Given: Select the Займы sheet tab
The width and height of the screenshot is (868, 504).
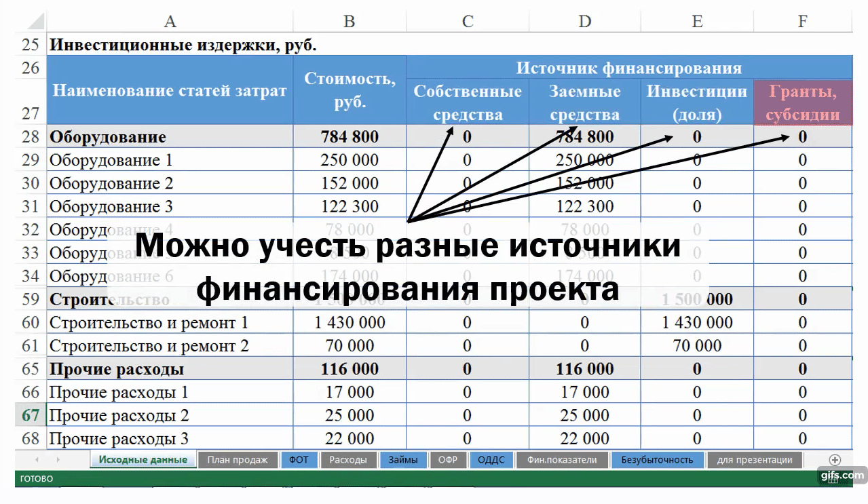Looking at the screenshot, I should point(403,460).
